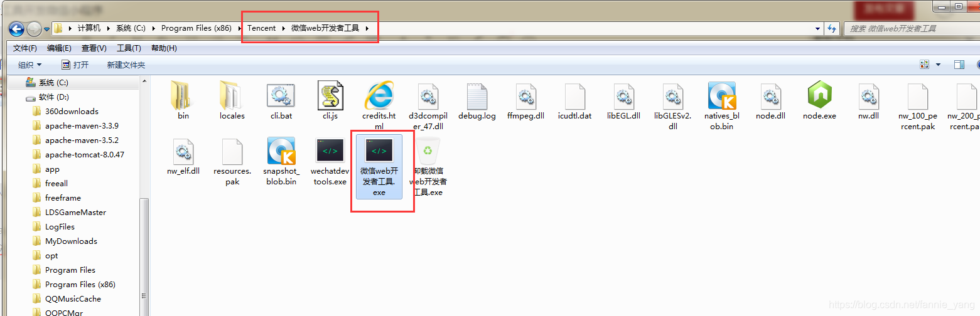Open QQMusicCache folder in tree
This screenshot has height=316, width=980.
[73, 298]
